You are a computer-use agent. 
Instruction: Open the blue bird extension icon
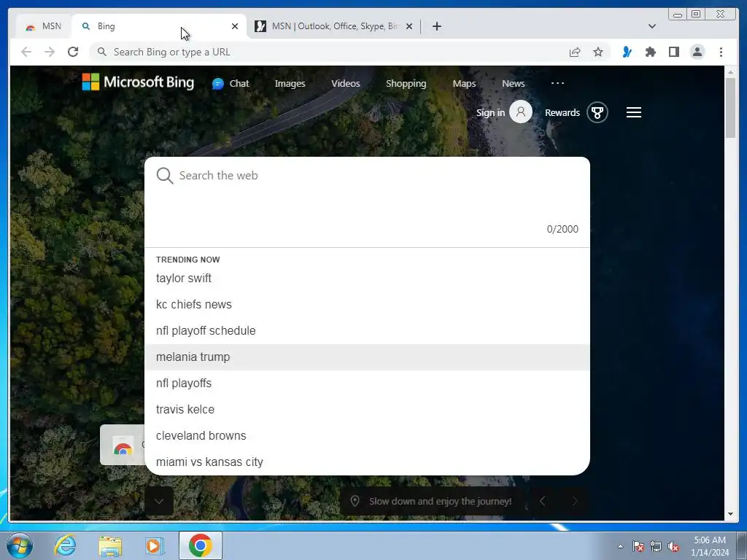pyautogui.click(x=627, y=52)
